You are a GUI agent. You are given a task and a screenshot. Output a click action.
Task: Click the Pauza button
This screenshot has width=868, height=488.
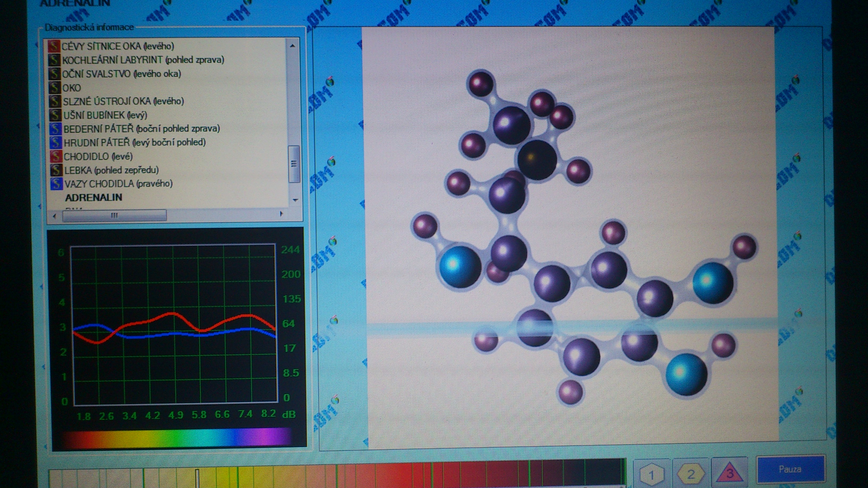[790, 469]
